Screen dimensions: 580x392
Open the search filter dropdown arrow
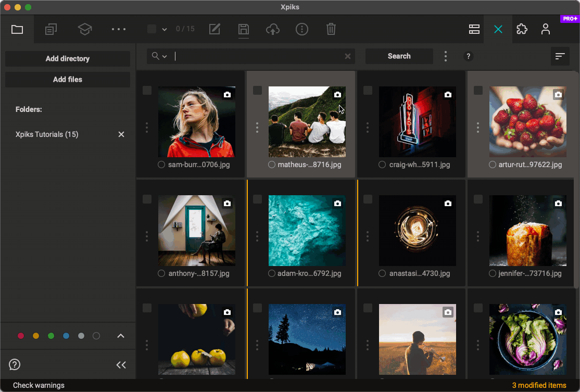(x=165, y=56)
